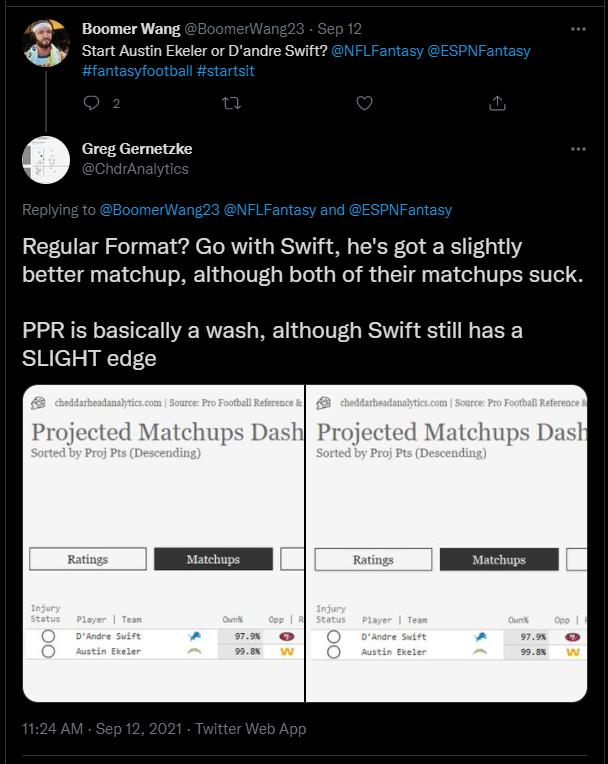Image resolution: width=608 pixels, height=764 pixels.
Task: Visit the @ESPNFantasy mention in Boomer's tweet
Action: pos(479,51)
